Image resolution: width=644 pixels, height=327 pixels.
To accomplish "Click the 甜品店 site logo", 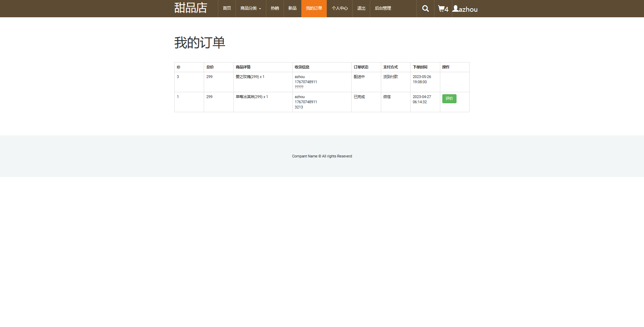I will coord(191,8).
